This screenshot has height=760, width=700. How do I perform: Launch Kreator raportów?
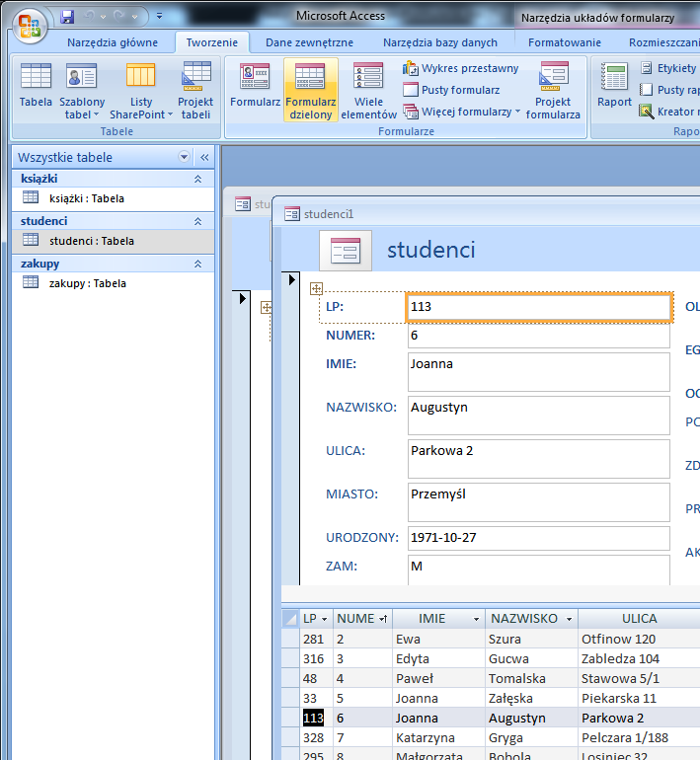tap(668, 112)
